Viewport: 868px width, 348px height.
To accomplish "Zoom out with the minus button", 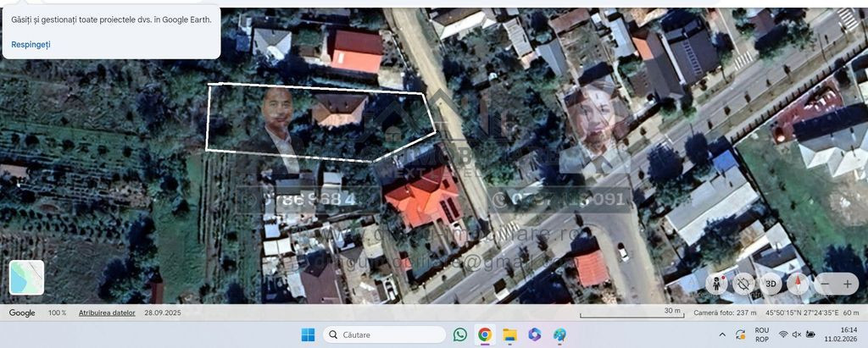I will click(x=824, y=284).
